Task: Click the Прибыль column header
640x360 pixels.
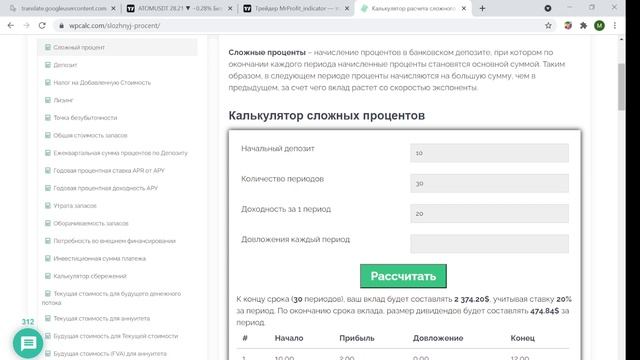Action: tap(357, 338)
